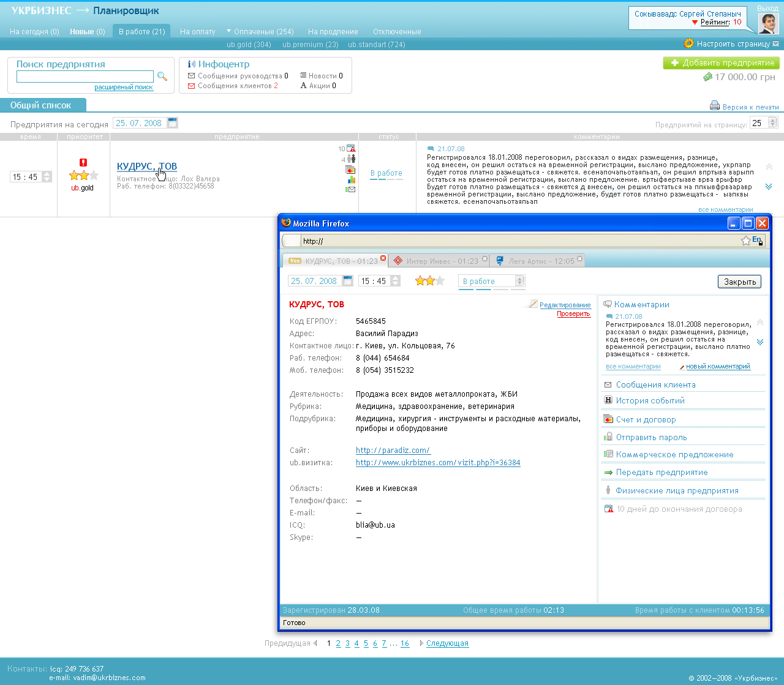Adjust the 15 : 45 time stepper in the Firefox popup

point(395,281)
